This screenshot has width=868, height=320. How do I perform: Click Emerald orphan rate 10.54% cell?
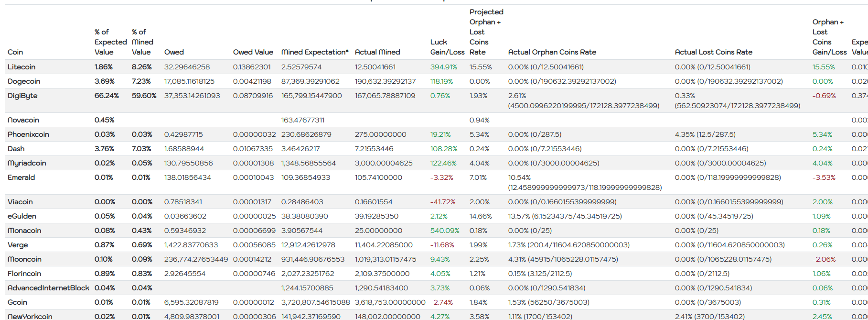point(585,182)
